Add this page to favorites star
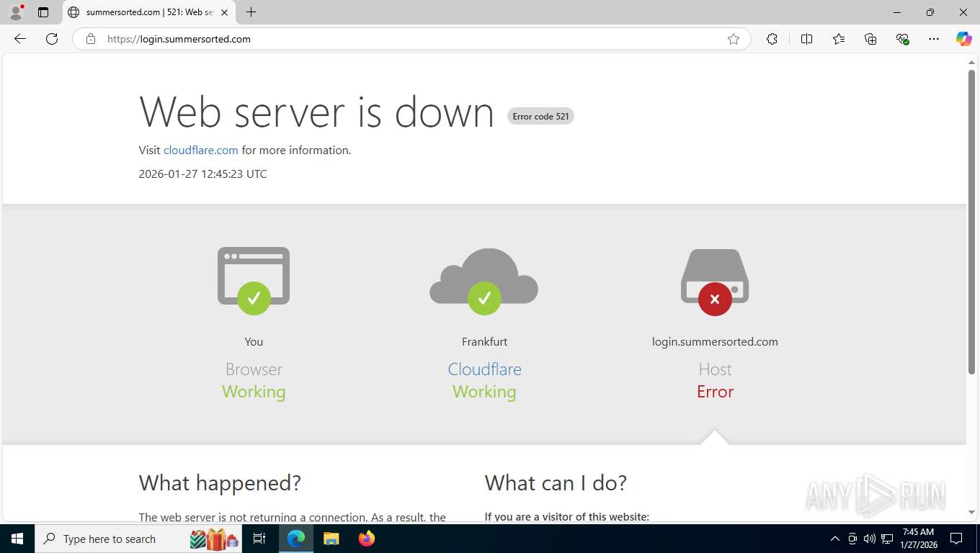The height and width of the screenshot is (553, 980). [734, 39]
